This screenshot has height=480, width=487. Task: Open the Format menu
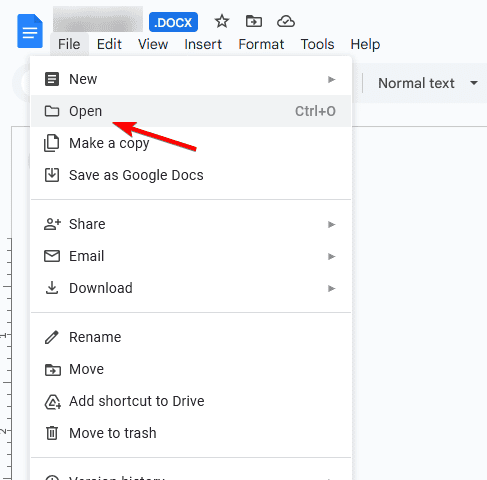coord(261,44)
